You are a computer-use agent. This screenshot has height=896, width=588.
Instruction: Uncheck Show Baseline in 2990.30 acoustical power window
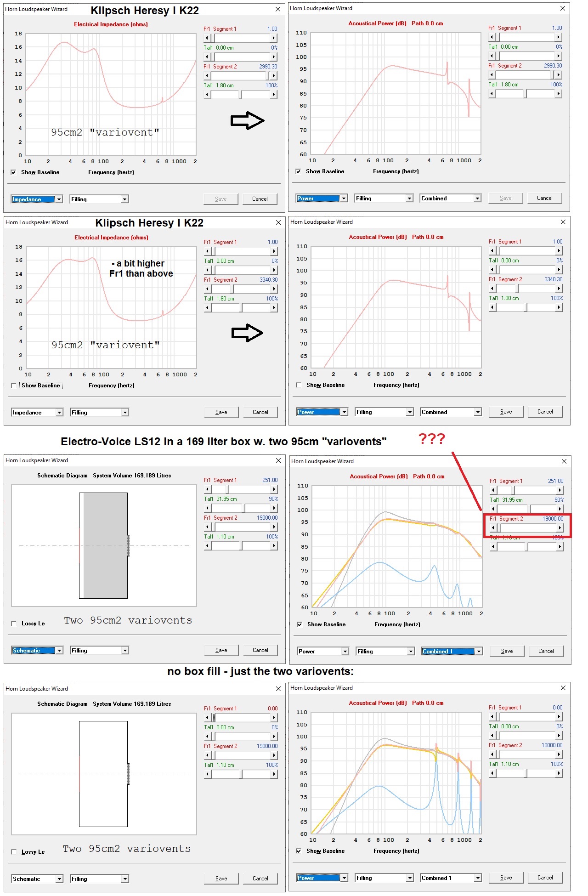[x=299, y=171]
